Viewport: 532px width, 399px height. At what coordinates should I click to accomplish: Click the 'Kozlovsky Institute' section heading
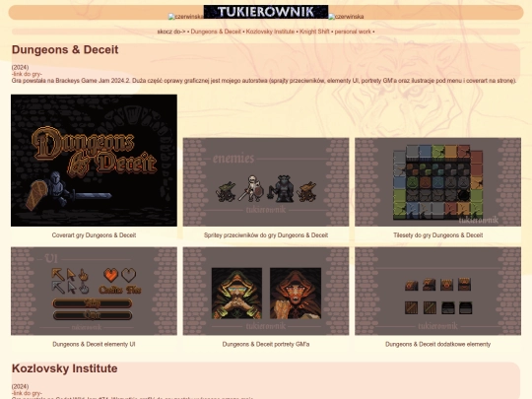coord(64,368)
